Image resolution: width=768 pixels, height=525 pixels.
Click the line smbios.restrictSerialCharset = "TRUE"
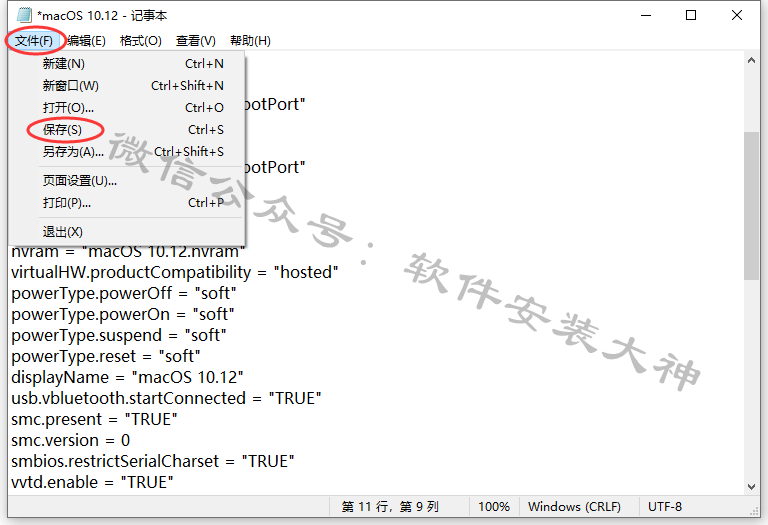153,461
